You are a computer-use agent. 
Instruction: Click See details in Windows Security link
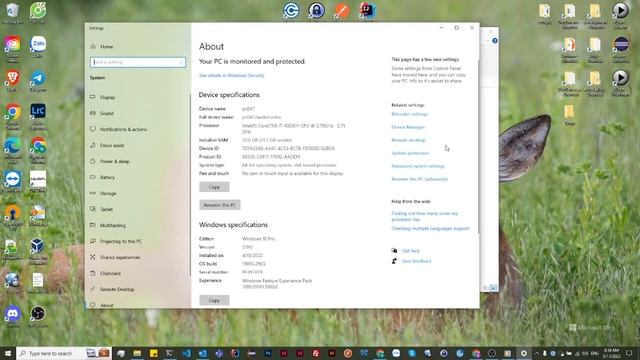coord(231,76)
